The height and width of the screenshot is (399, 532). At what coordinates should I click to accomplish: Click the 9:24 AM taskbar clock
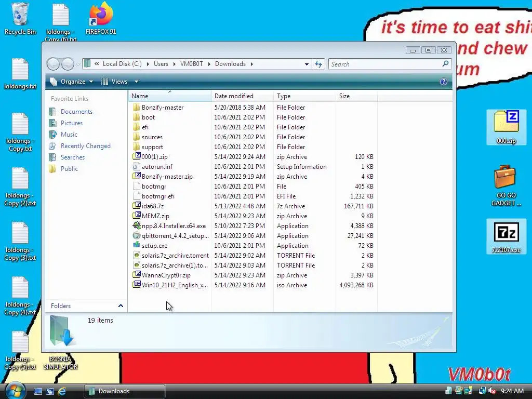tap(512, 391)
